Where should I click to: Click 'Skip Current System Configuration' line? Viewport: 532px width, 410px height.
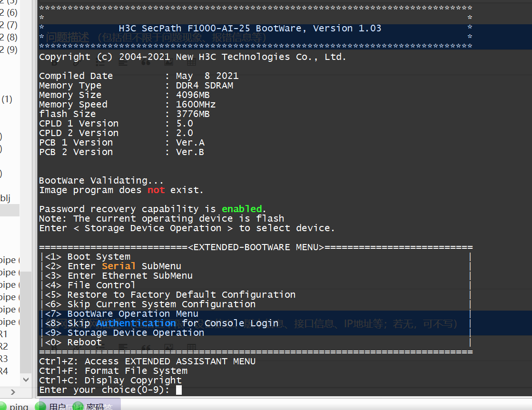click(x=150, y=304)
